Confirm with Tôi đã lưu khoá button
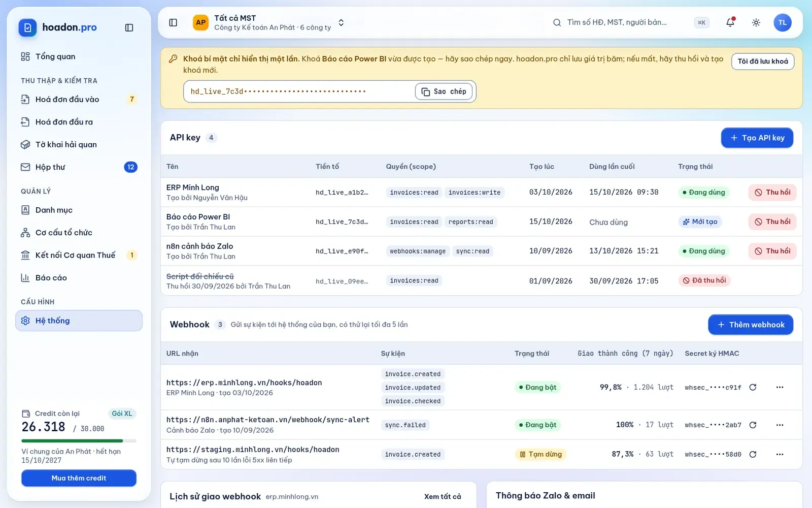 click(763, 61)
